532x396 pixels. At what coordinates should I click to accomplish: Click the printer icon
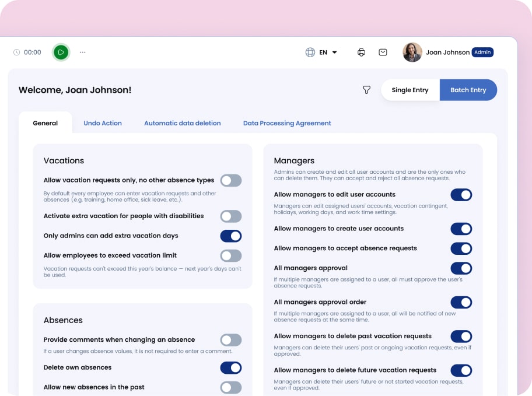pyautogui.click(x=361, y=52)
